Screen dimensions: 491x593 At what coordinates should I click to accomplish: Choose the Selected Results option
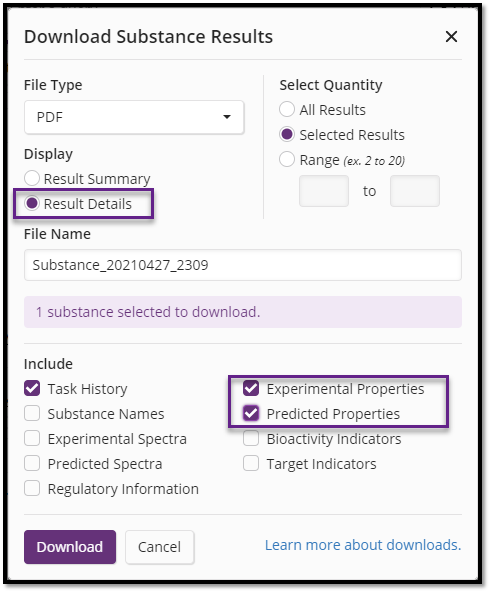(x=287, y=134)
